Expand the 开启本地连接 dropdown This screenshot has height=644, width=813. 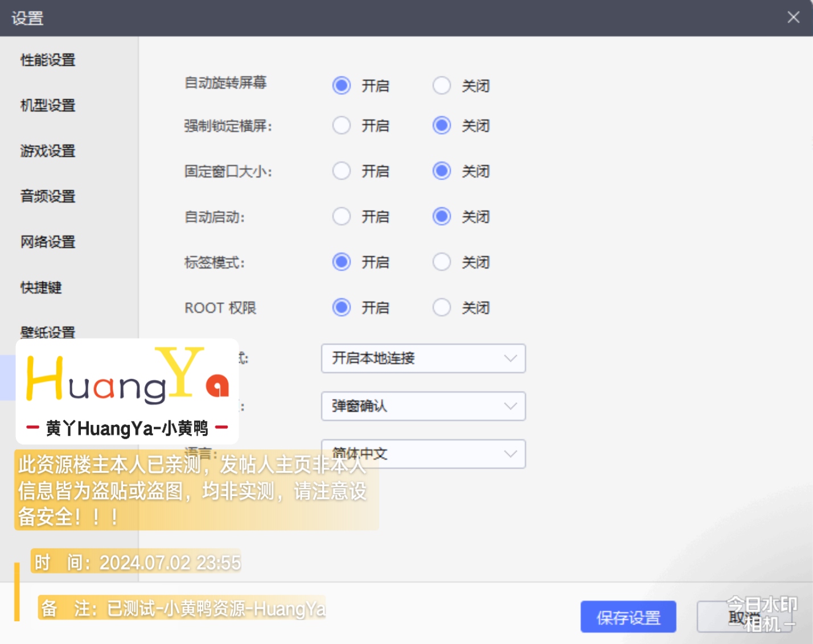click(423, 358)
